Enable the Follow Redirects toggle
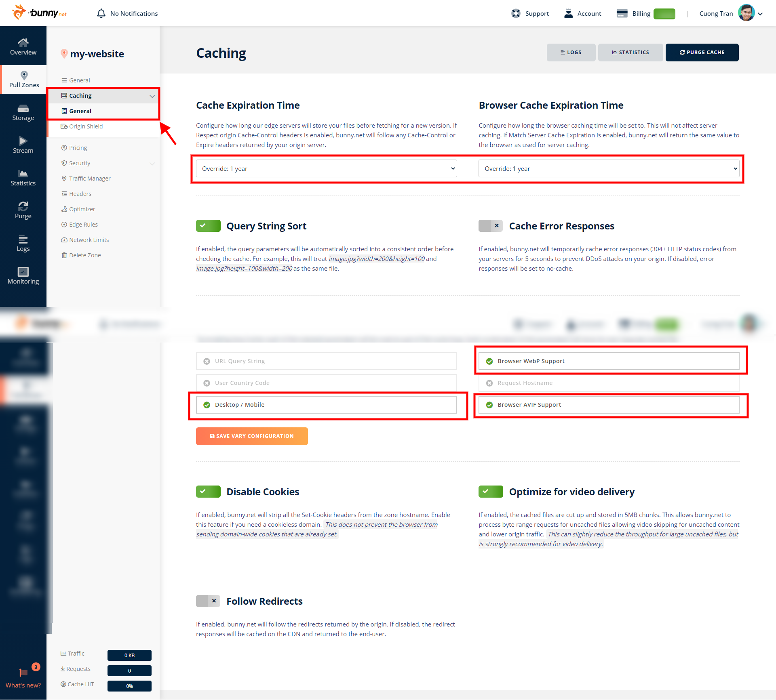 (x=208, y=601)
